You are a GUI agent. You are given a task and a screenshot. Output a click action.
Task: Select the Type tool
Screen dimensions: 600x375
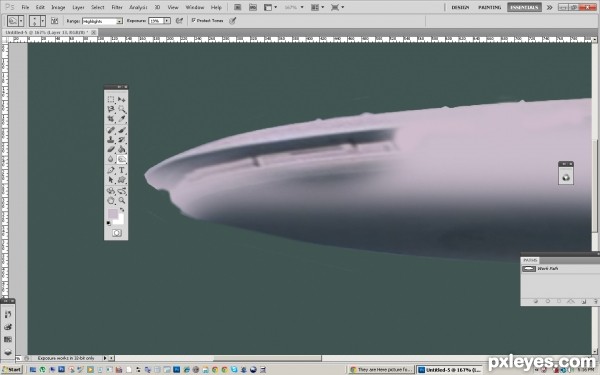pos(122,170)
